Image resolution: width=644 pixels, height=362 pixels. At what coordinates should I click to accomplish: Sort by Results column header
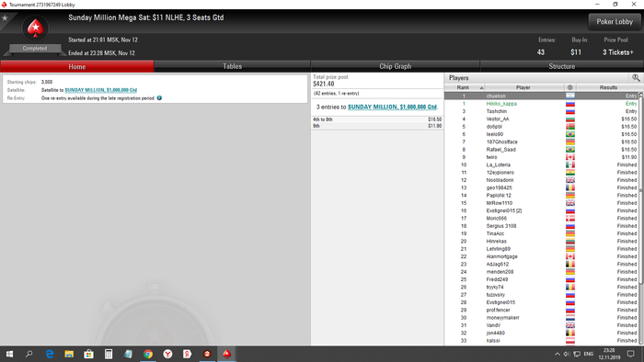(608, 87)
